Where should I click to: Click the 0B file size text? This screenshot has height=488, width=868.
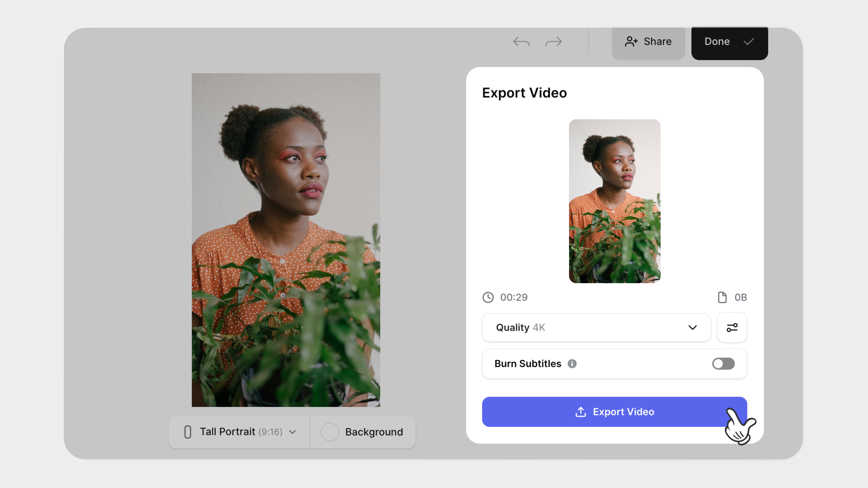pyautogui.click(x=741, y=297)
